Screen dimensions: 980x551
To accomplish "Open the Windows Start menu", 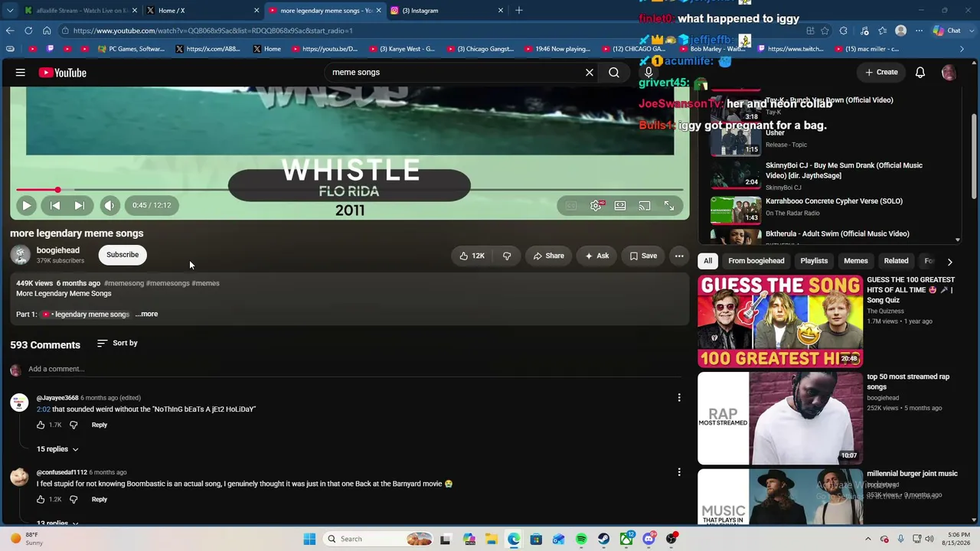I will point(309,539).
